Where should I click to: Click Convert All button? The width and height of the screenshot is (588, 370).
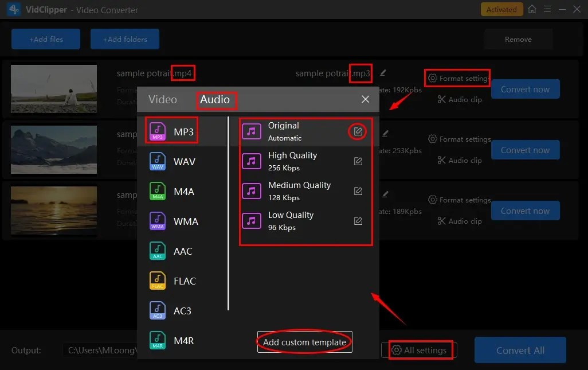[520, 350]
